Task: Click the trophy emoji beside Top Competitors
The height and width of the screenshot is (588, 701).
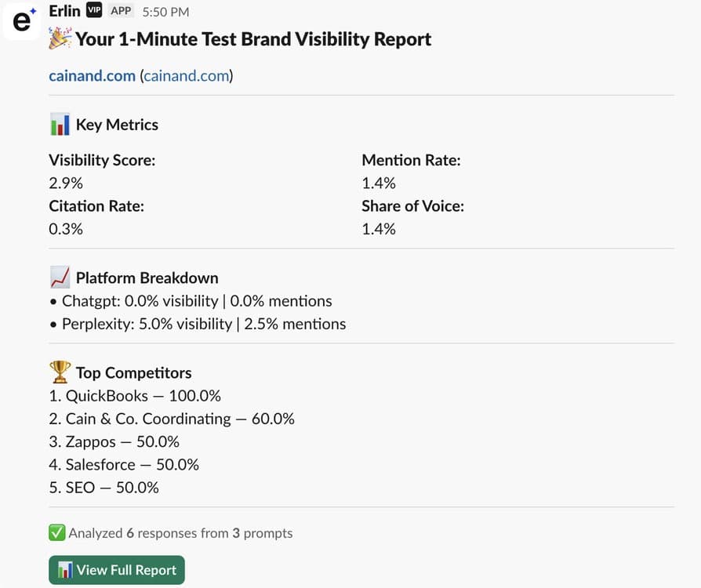Action: [60, 372]
